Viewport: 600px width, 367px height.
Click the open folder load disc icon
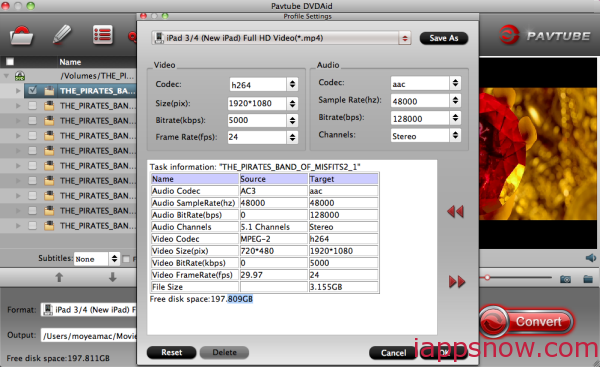21,36
